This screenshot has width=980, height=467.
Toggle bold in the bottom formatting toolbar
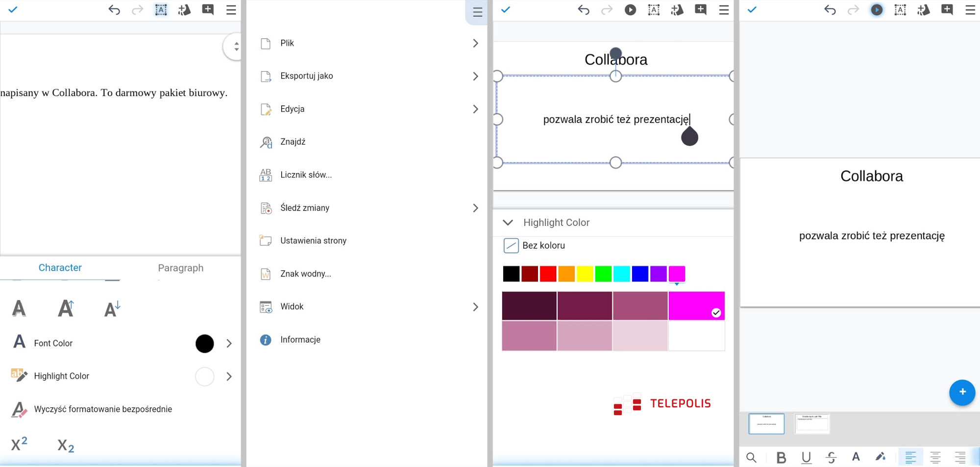[781, 458]
